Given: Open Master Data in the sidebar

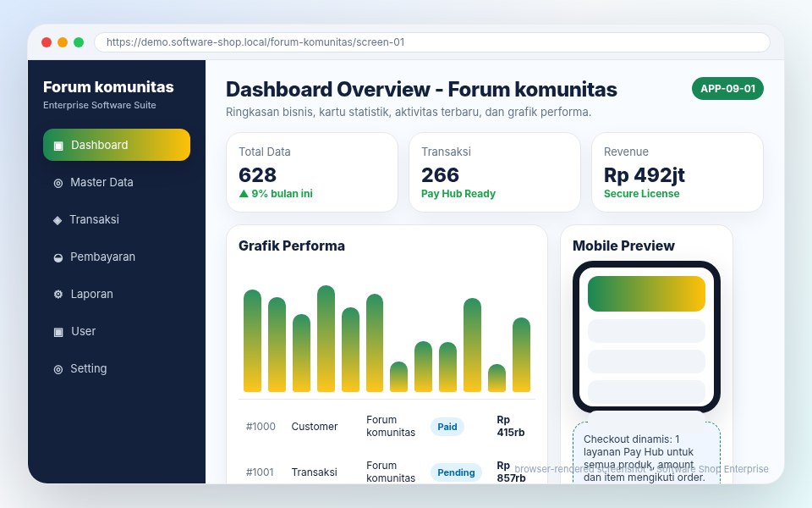Looking at the screenshot, I should point(117,182).
